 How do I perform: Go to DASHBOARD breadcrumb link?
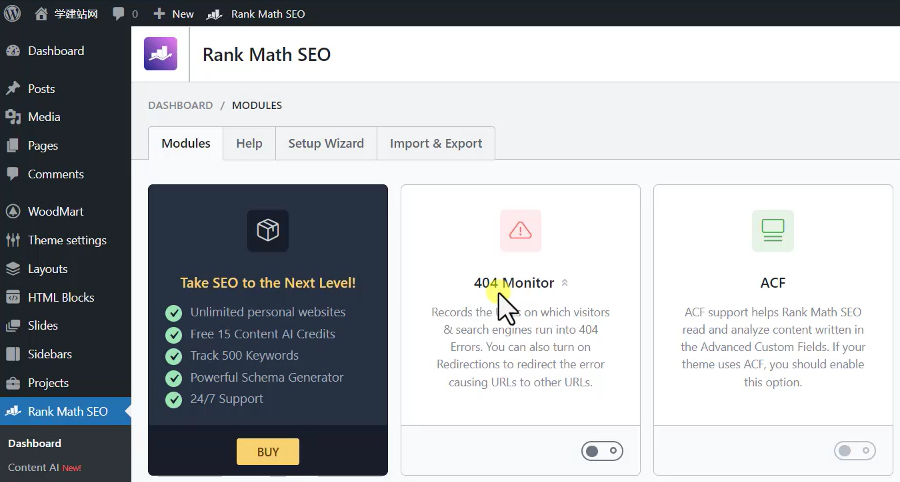coord(180,105)
